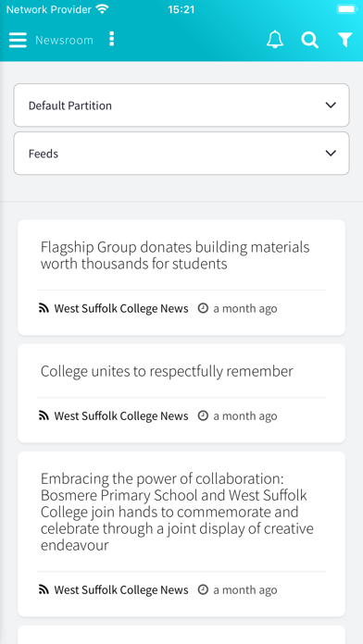
Task: Click RSS icon on Flagship Group article
Action: (44, 308)
